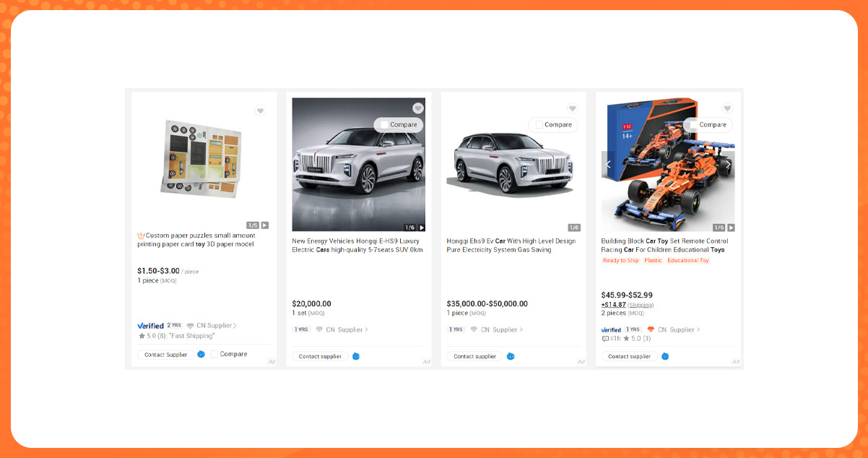Open Hongqi Ehs9 Ev Car title link
Viewport: 868px width, 458px height.
pyautogui.click(x=511, y=246)
